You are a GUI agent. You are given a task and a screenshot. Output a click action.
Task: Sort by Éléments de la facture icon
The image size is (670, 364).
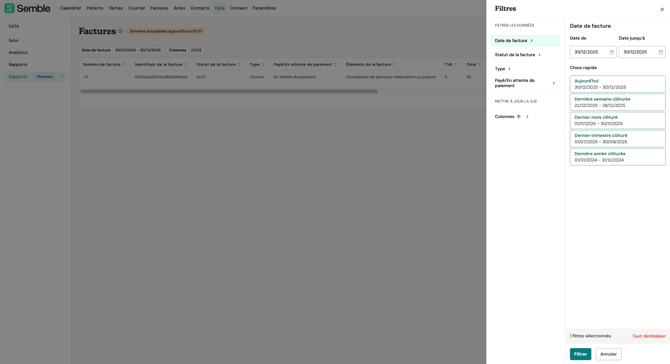click(394, 65)
